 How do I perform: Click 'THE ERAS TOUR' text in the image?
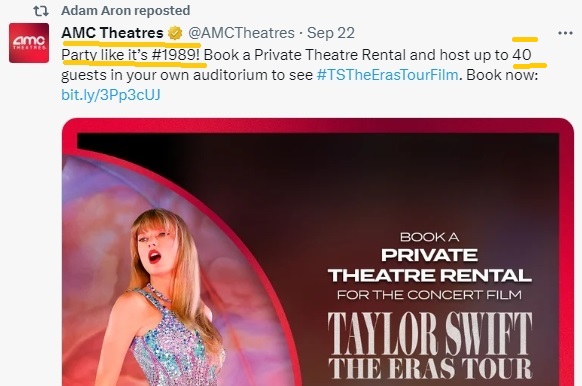(430, 369)
